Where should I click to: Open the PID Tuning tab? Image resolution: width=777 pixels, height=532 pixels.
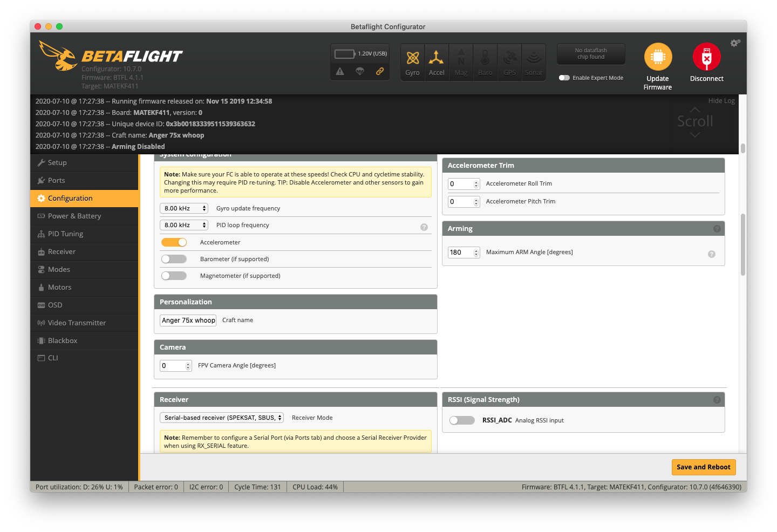tap(85, 234)
